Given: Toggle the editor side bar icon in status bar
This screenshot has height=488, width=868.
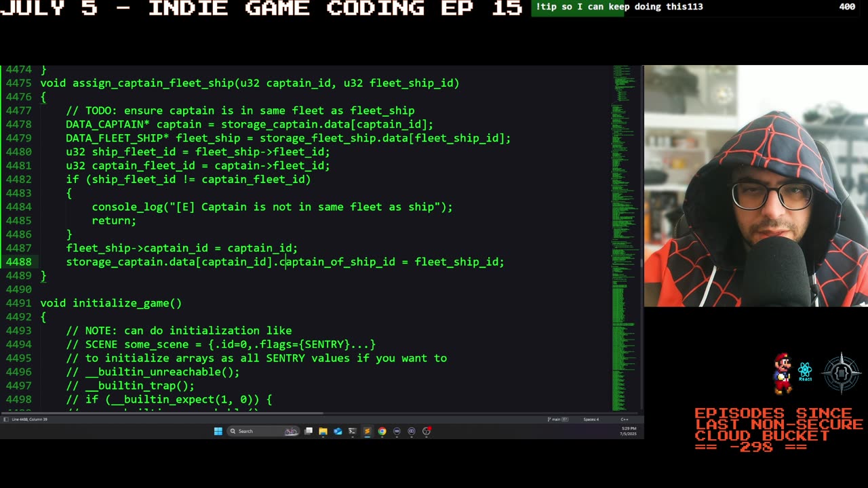Looking at the screenshot, I should point(5,419).
